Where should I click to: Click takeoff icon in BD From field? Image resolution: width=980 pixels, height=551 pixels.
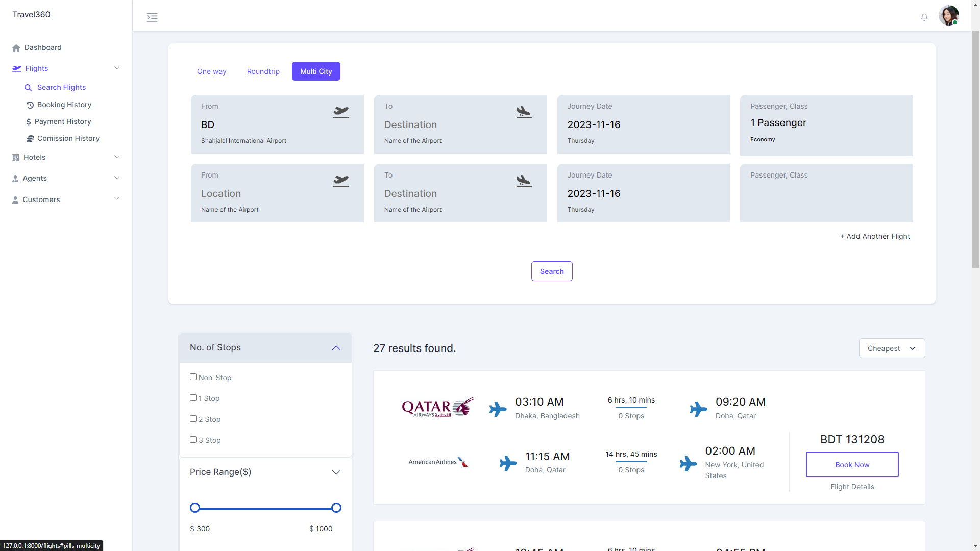pyautogui.click(x=341, y=112)
